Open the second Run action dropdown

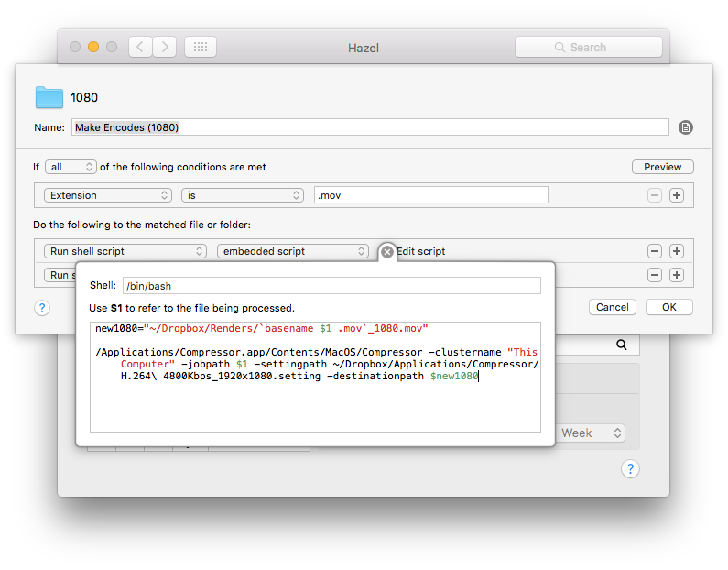pos(60,275)
